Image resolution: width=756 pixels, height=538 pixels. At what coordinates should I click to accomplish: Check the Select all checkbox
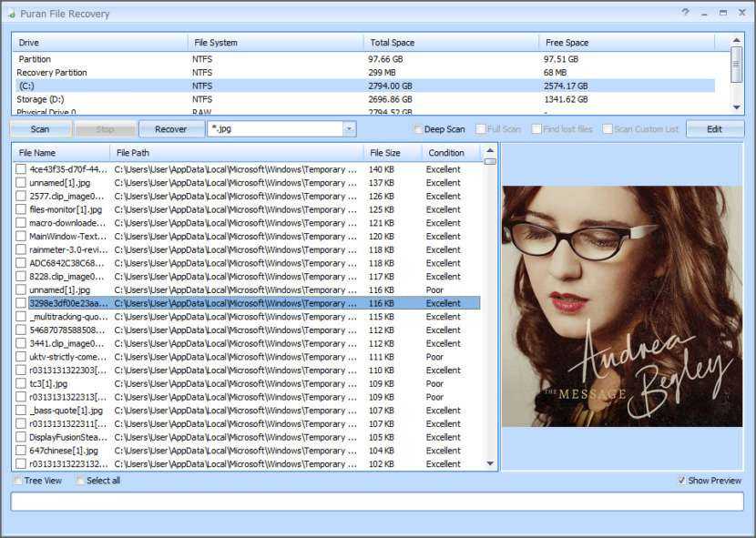[x=80, y=481]
